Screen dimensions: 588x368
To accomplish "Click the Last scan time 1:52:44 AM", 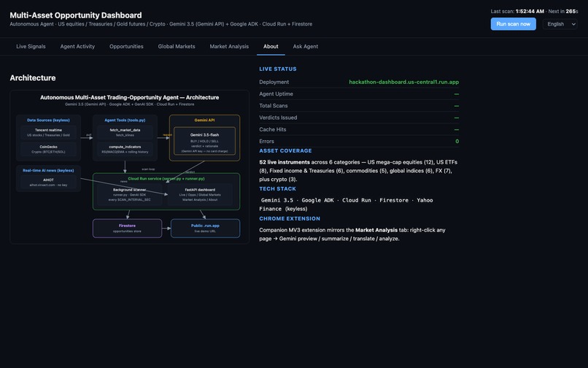I will pyautogui.click(x=530, y=11).
